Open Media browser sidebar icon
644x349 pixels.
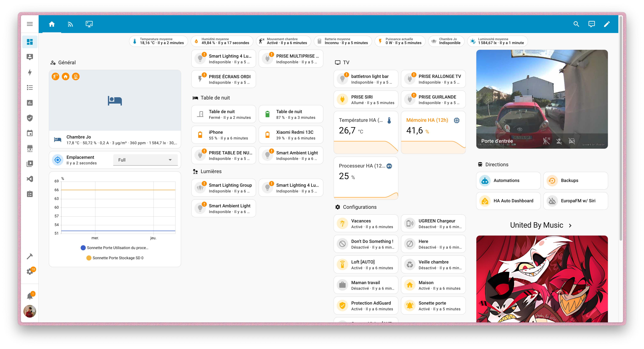[x=30, y=164]
